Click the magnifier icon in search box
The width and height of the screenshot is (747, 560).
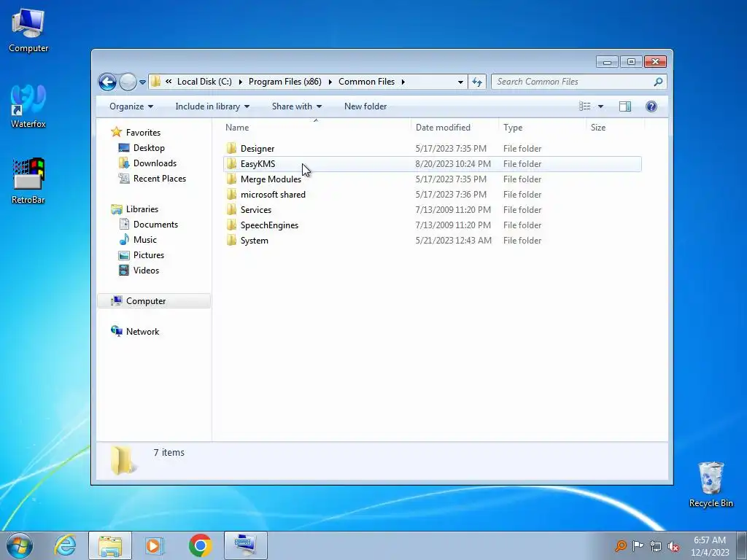658,82
